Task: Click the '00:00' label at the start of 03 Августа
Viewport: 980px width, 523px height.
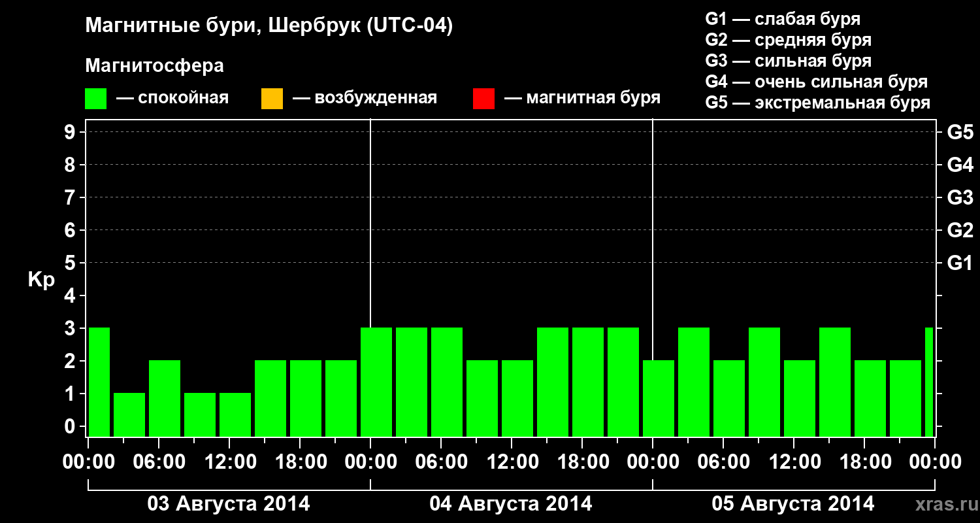Action: (x=89, y=462)
